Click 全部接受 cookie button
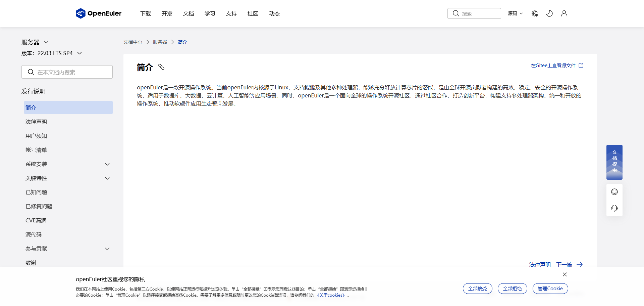The height and width of the screenshot is (306, 644). click(x=478, y=289)
